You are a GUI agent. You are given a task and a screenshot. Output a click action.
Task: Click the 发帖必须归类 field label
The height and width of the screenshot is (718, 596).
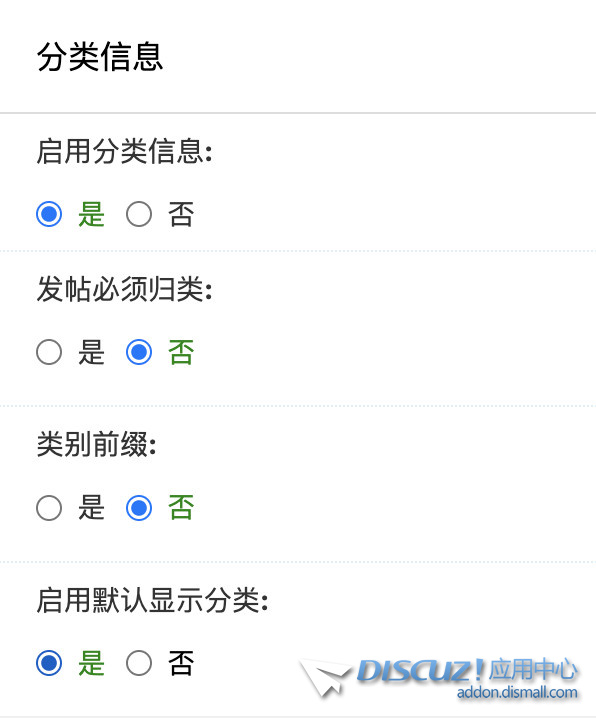125,289
